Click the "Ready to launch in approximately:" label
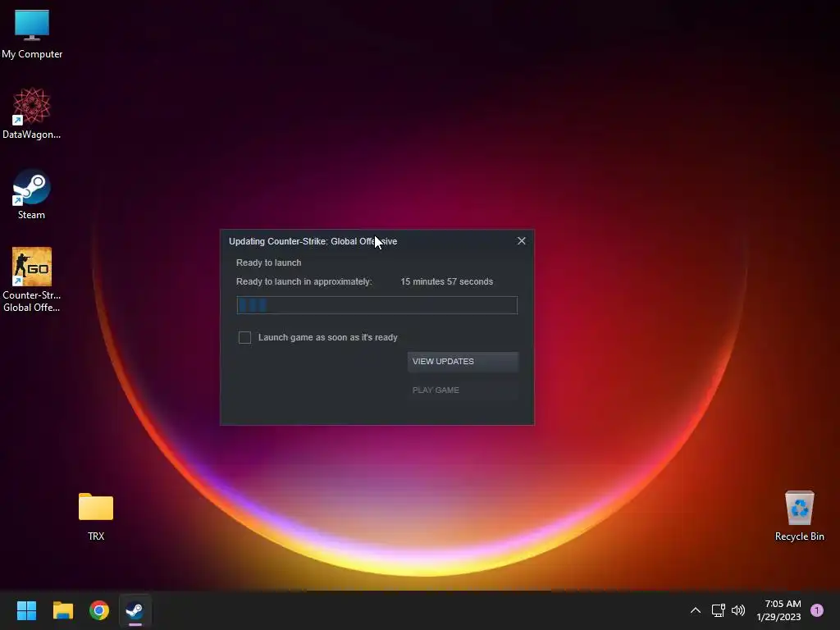This screenshot has height=630, width=840. coord(304,282)
